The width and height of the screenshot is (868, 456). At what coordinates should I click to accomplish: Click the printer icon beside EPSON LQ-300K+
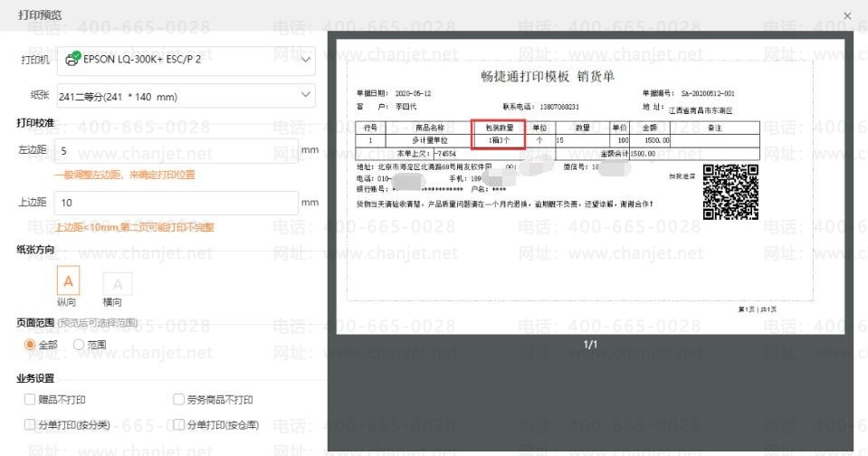coord(72,59)
